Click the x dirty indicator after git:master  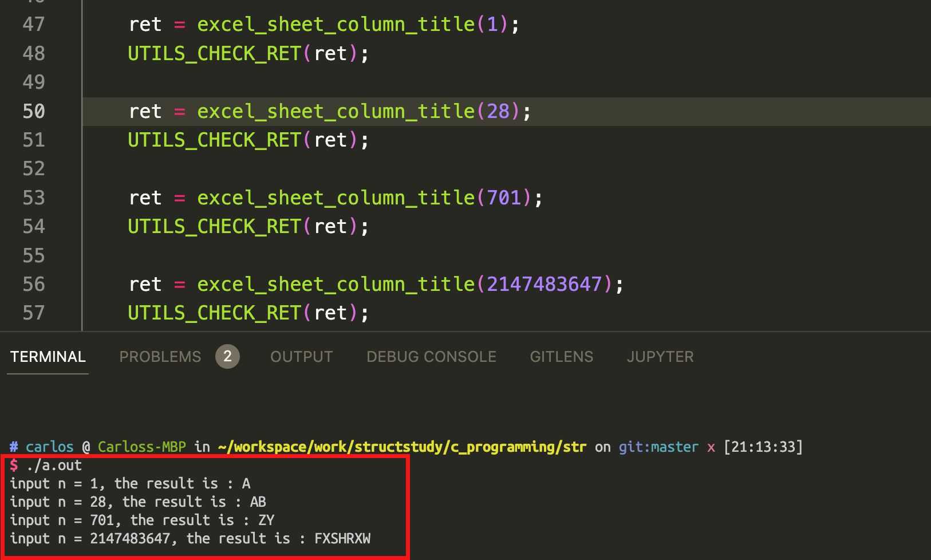(711, 447)
